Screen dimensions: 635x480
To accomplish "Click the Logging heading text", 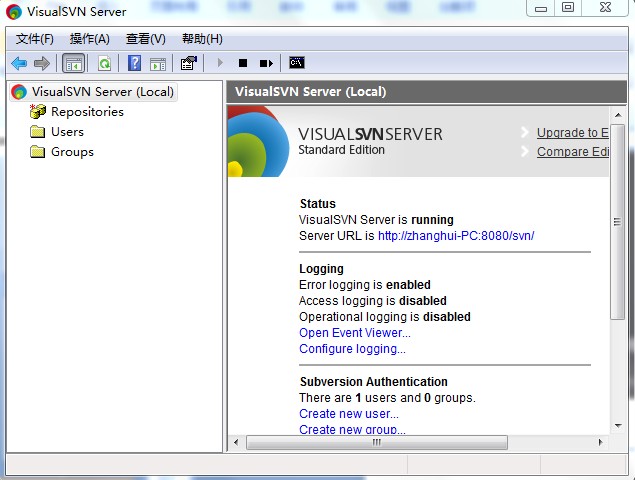I will tap(322, 269).
